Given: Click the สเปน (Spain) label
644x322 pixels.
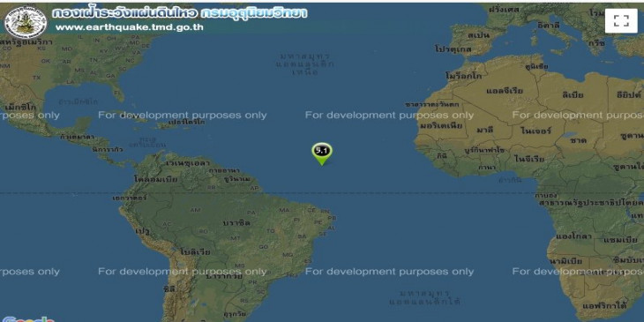Looking at the screenshot, I should (x=478, y=35).
